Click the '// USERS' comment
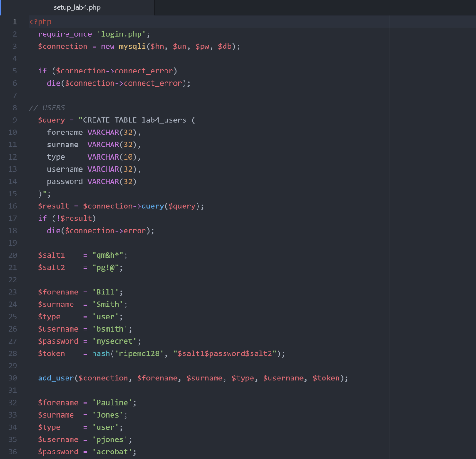The height and width of the screenshot is (459, 476). tap(47, 108)
